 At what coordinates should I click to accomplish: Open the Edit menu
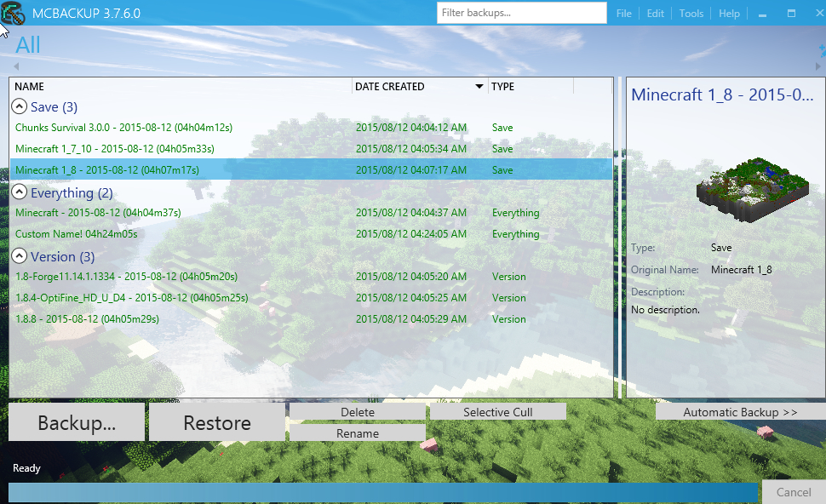point(655,13)
